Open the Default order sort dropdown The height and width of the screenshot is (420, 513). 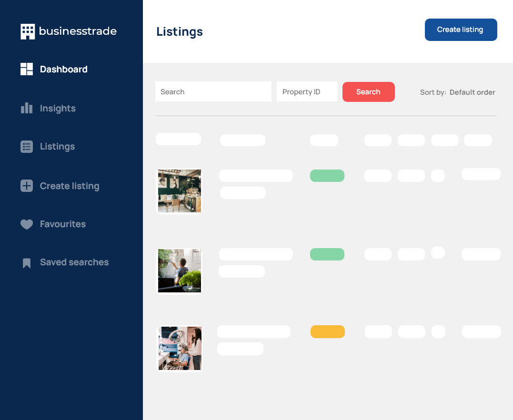(472, 92)
